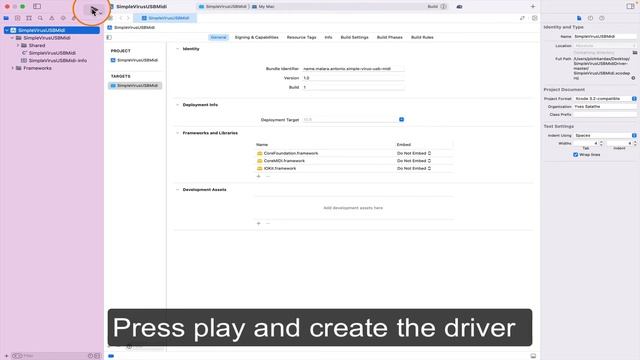The image size is (640, 360).
Task: Go forward with the right arrow
Action: click(x=128, y=18)
